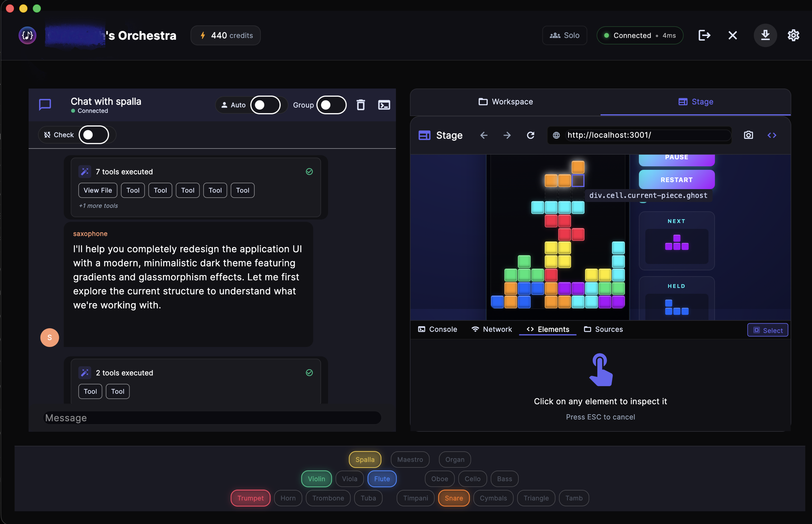Click the code brackets icon beside URL bar
Image resolution: width=812 pixels, height=524 pixels.
coord(772,135)
